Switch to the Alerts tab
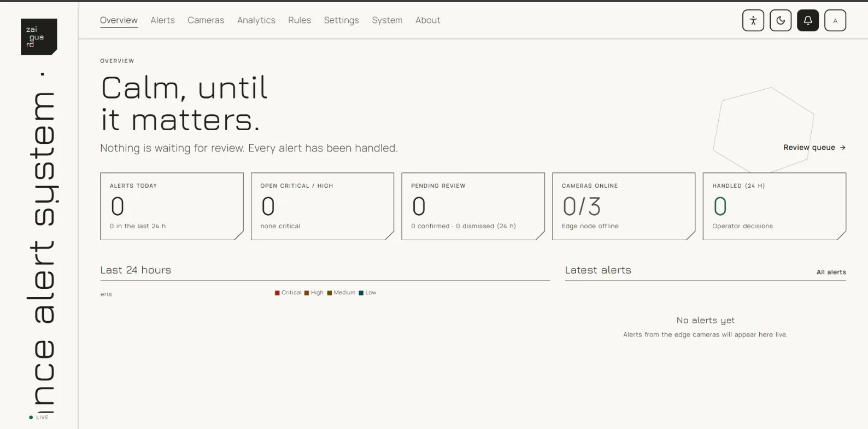The image size is (868, 429). (x=163, y=20)
